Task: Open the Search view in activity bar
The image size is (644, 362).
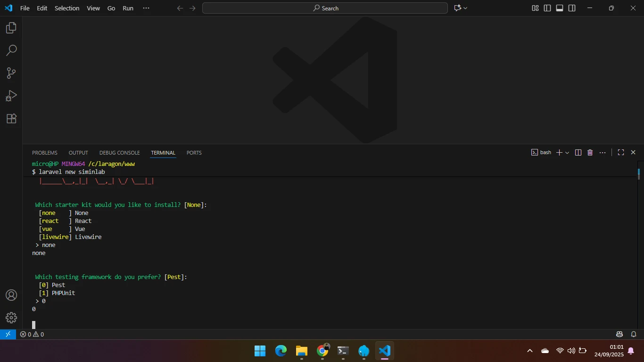Action: point(11,50)
